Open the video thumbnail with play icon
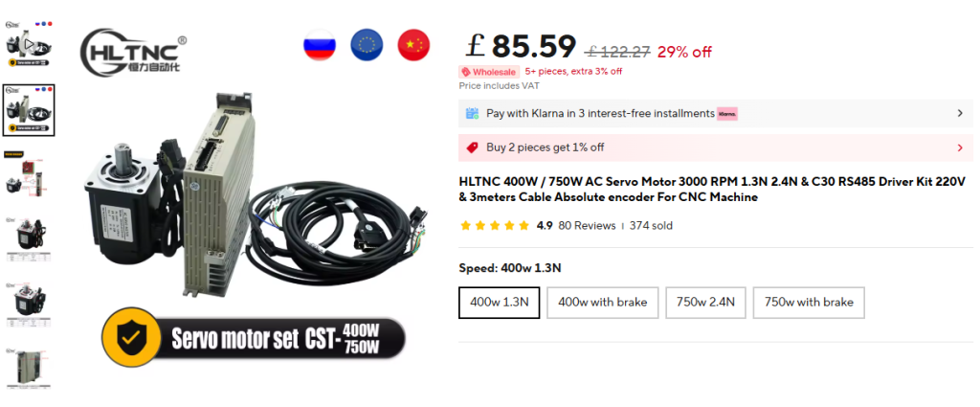Viewport: 980px width, 407px height. (28, 40)
